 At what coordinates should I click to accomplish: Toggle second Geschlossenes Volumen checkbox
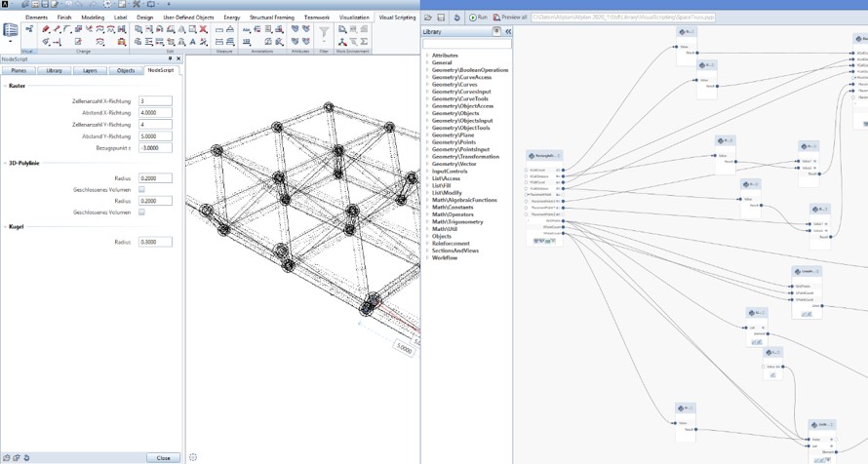pyautogui.click(x=141, y=212)
